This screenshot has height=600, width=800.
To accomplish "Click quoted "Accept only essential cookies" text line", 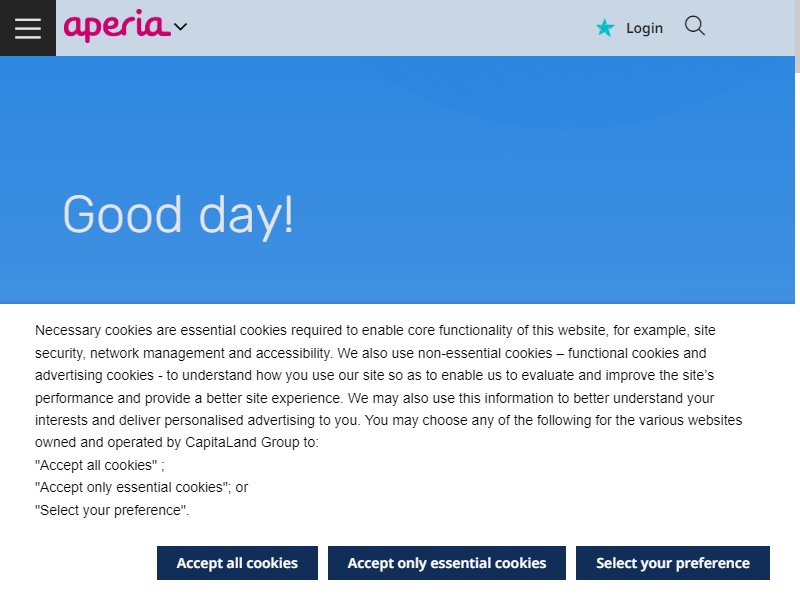I will pyautogui.click(x=141, y=487).
